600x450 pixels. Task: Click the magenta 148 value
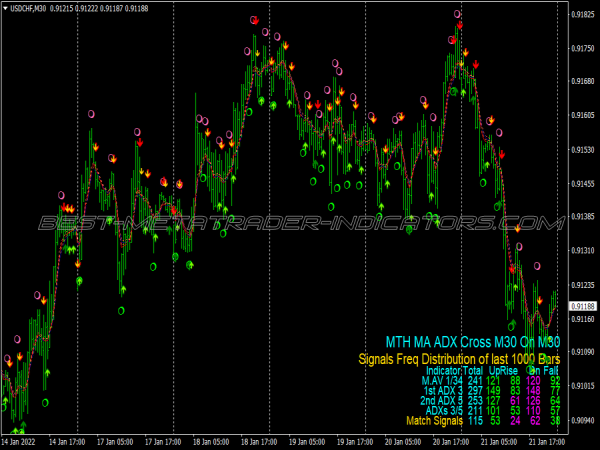[x=533, y=391]
